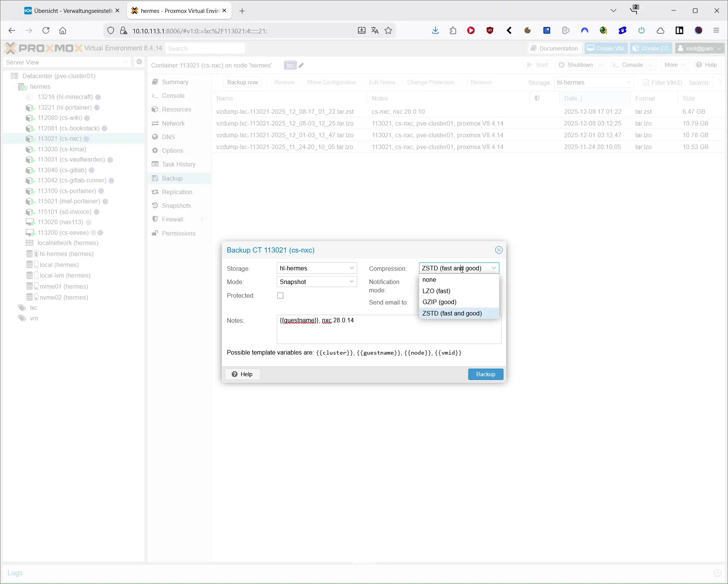Open the Network panel in sidebar

coord(173,123)
